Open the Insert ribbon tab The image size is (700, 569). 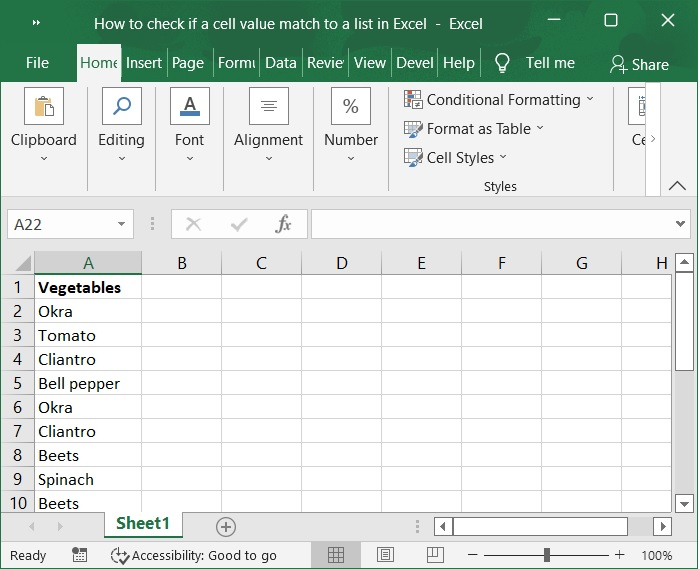click(x=144, y=62)
